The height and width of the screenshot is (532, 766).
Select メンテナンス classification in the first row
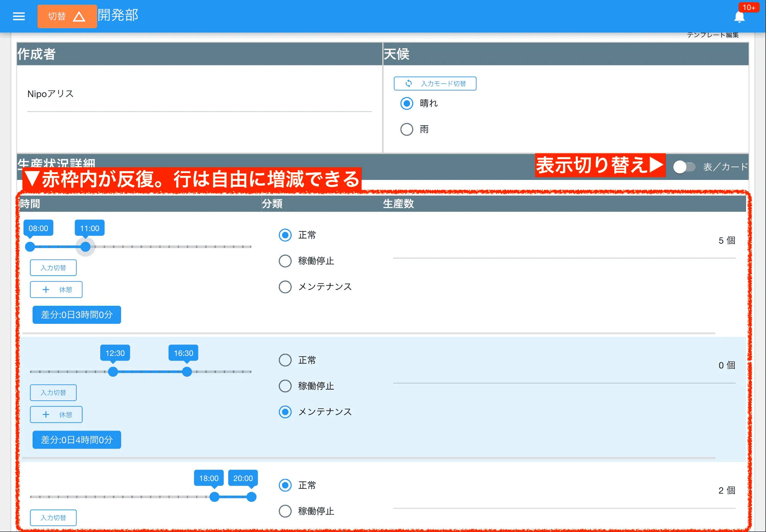285,287
